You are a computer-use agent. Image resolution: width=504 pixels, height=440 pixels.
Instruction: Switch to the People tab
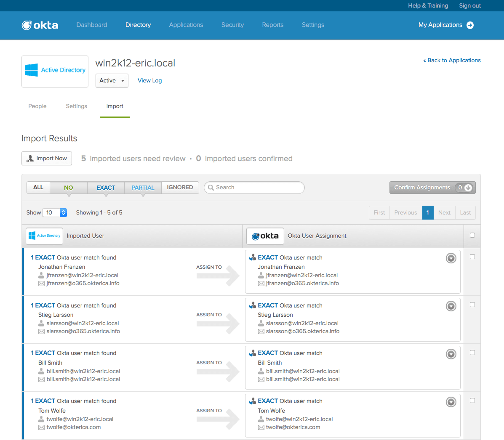pos(37,106)
